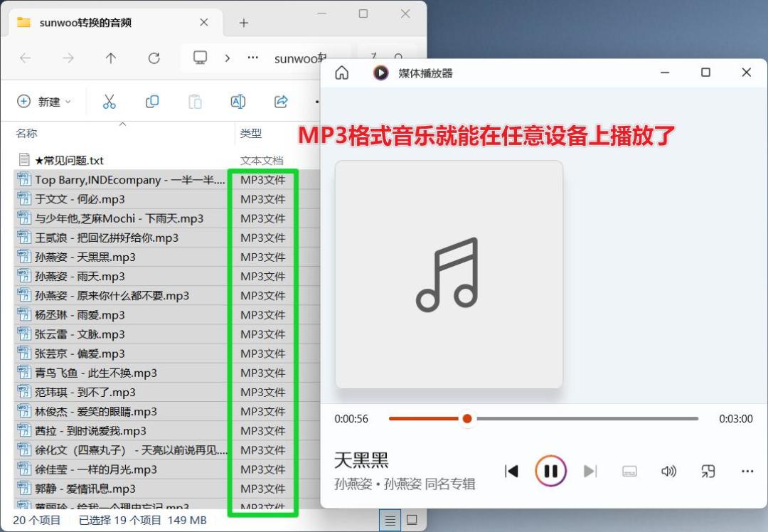Click the artist text 孙燕姿 • 孙燕姿 同名专辑
This screenshot has height=532, width=768.
[x=405, y=484]
